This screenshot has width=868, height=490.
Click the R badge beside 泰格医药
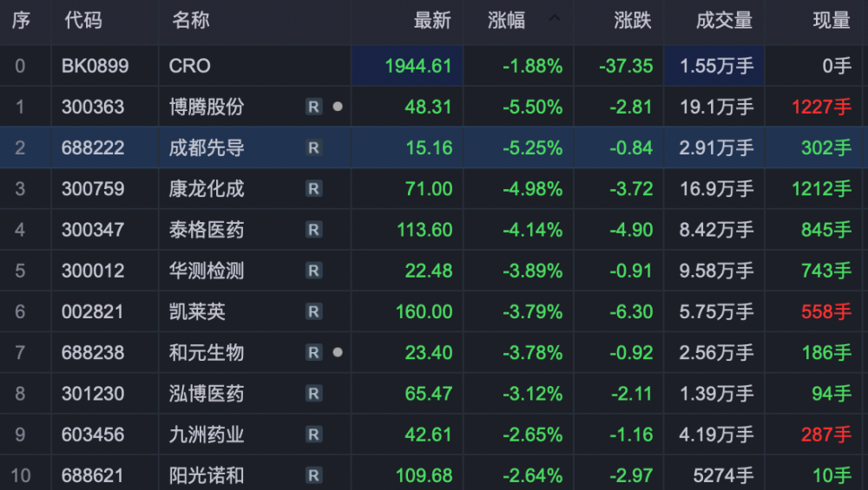(313, 230)
